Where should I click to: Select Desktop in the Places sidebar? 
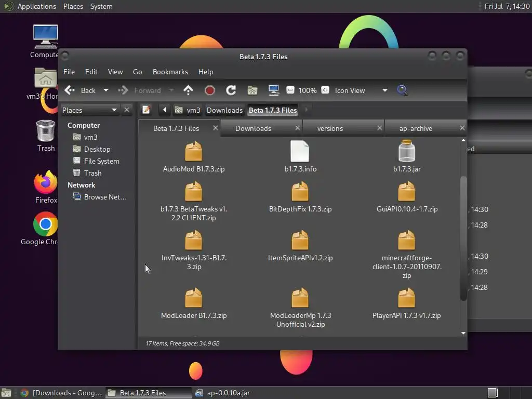coord(97,149)
